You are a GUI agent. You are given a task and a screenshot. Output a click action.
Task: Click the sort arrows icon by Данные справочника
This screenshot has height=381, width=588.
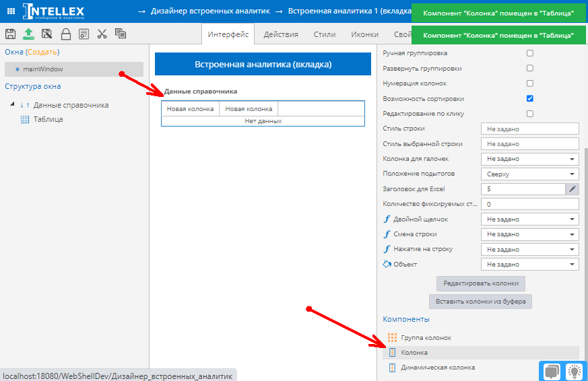coord(25,105)
